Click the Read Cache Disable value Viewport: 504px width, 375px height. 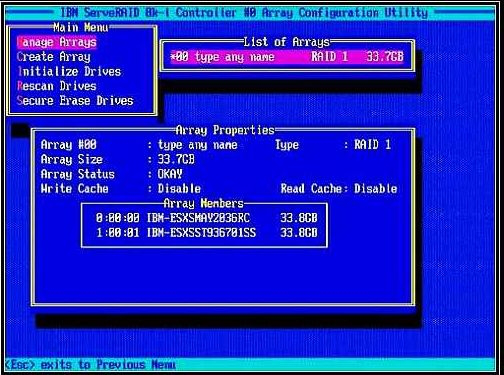click(376, 189)
